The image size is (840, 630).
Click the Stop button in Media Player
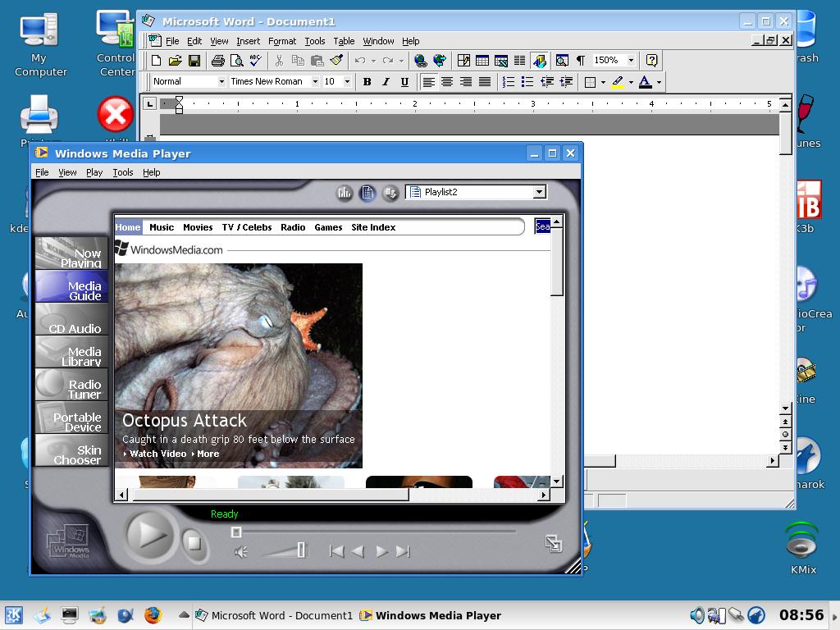tap(194, 544)
